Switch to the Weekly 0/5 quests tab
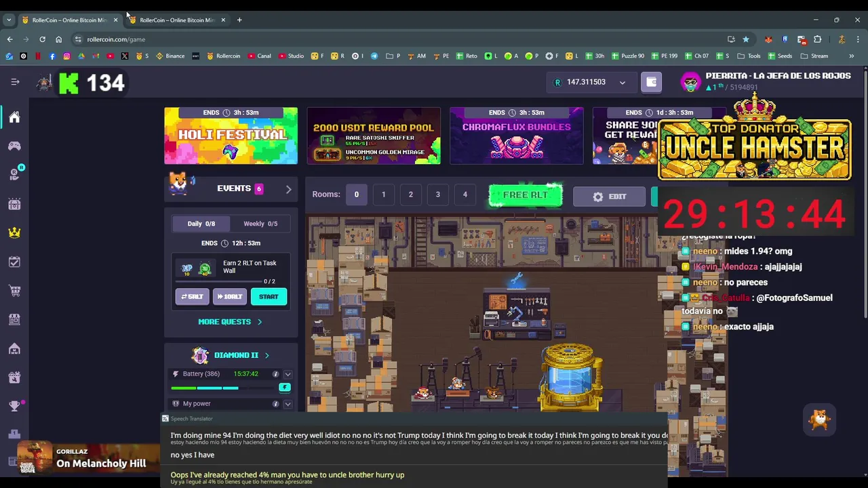Screen dimensions: 868x488 pos(260,224)
